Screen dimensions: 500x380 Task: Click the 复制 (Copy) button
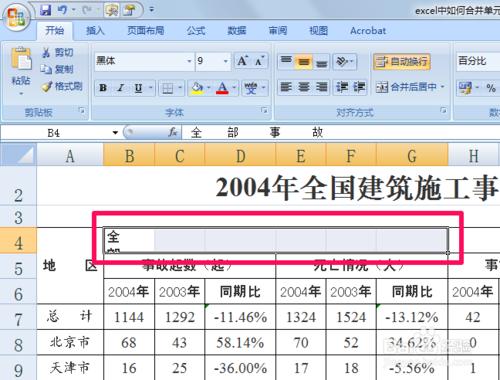[57, 69]
